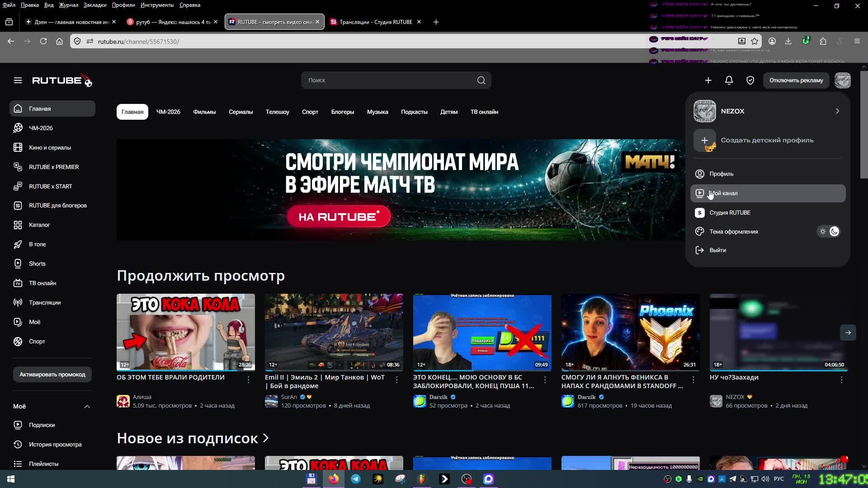Viewport: 868px width, 488px height.
Task: Open options for НУ чо?Заахади video
Action: pyautogui.click(x=841, y=380)
